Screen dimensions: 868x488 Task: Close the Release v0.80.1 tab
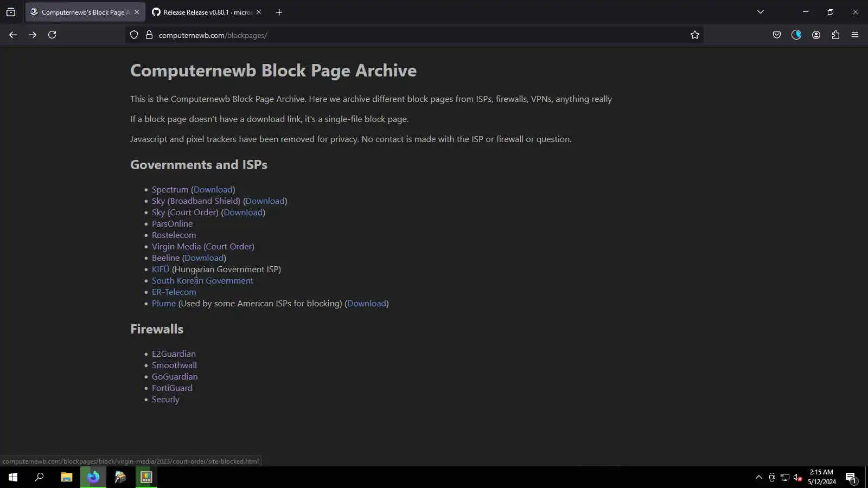point(259,12)
